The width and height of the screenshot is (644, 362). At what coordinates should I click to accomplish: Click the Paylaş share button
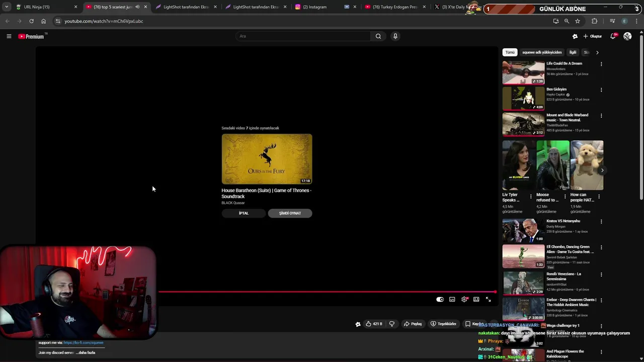[413, 324]
